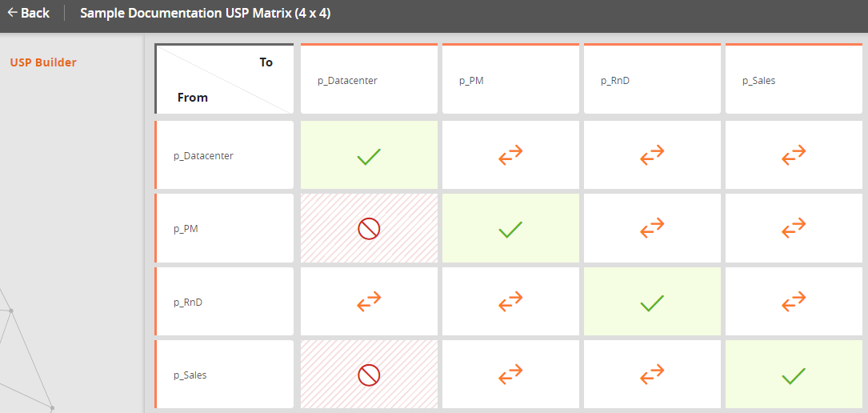This screenshot has height=413, width=868.
Task: Click the To/From matrix corner cell
Action: 225,79
